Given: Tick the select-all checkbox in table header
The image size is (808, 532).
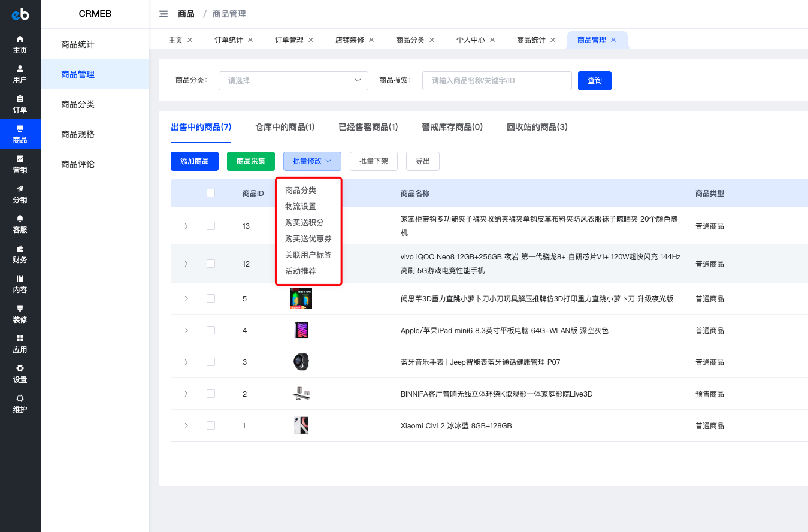Looking at the screenshot, I should coord(210,193).
